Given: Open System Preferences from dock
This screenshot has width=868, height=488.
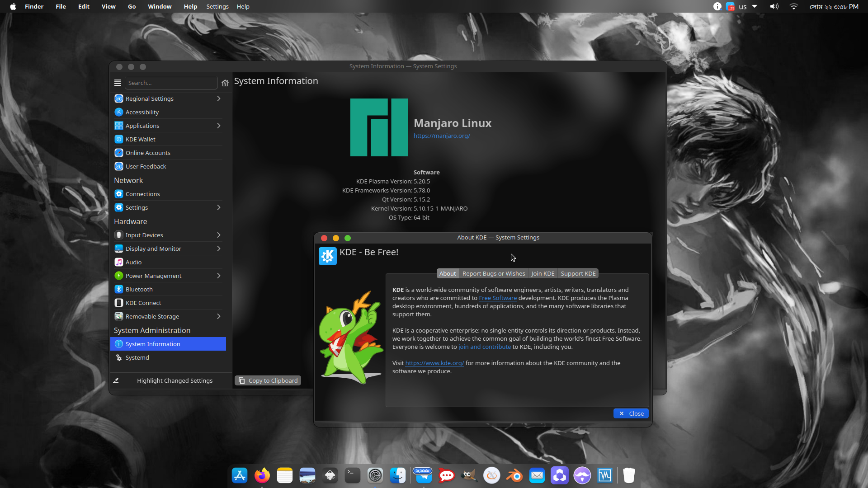Looking at the screenshot, I should (375, 475).
